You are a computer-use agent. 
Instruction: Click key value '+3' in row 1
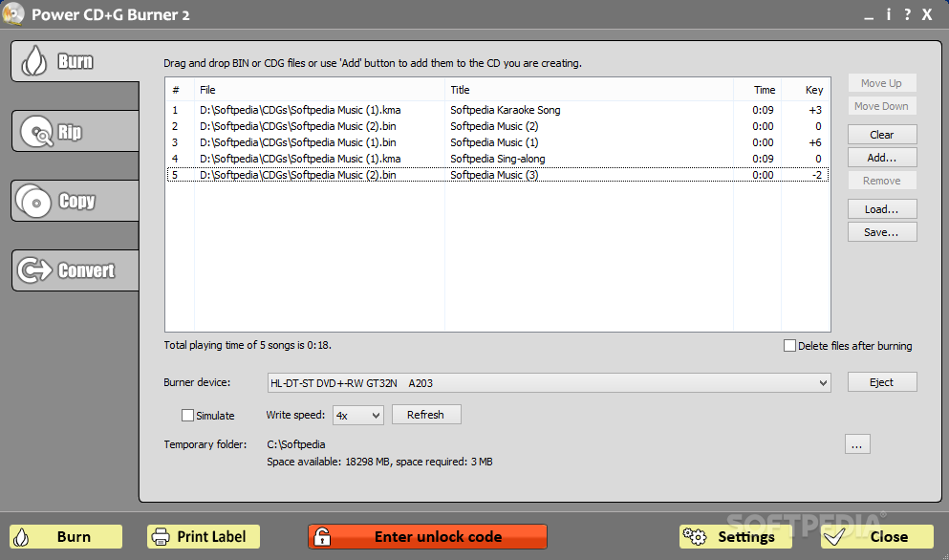coord(815,110)
